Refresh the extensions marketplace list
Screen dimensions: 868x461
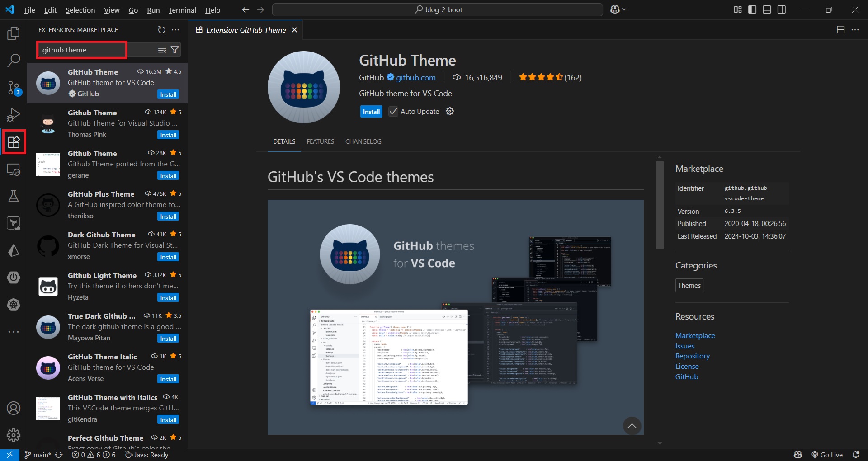point(161,30)
